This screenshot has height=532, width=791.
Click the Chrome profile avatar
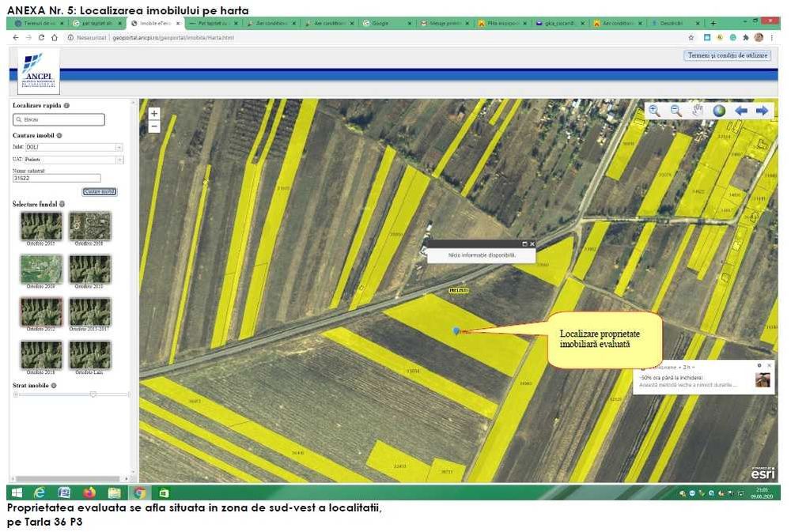pyautogui.click(x=759, y=37)
